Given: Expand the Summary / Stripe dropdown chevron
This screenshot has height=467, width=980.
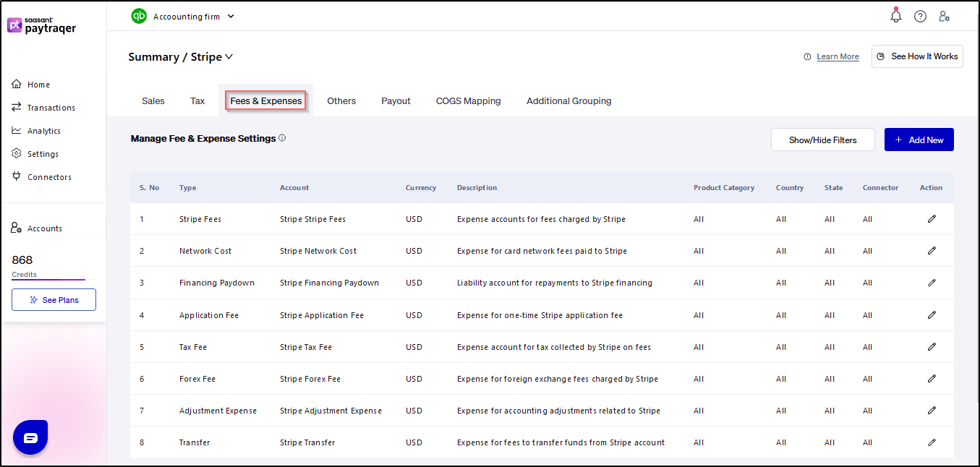Looking at the screenshot, I should pyautogui.click(x=229, y=56).
